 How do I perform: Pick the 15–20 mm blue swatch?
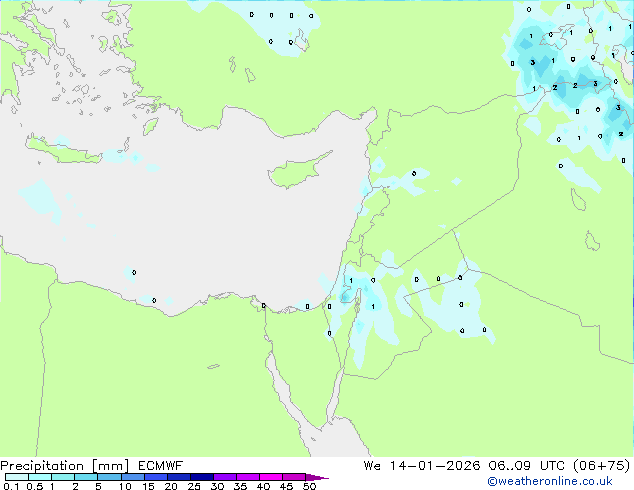coord(155,477)
